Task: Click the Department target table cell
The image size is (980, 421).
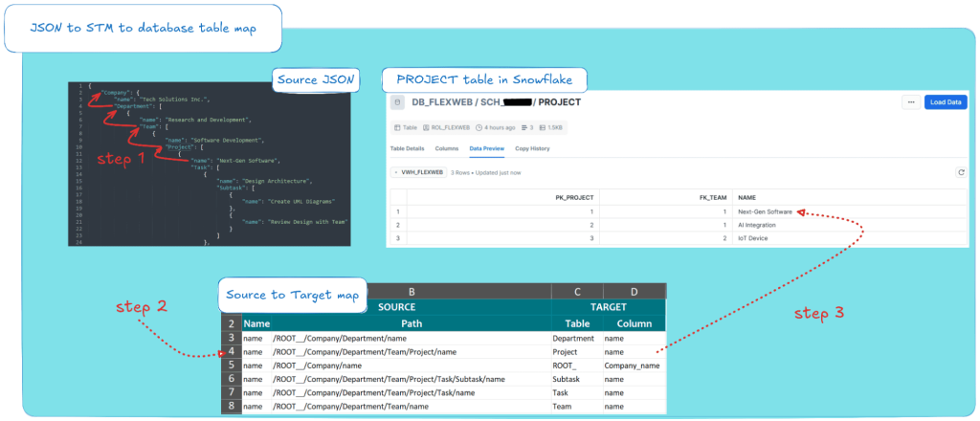Action: coord(577,338)
